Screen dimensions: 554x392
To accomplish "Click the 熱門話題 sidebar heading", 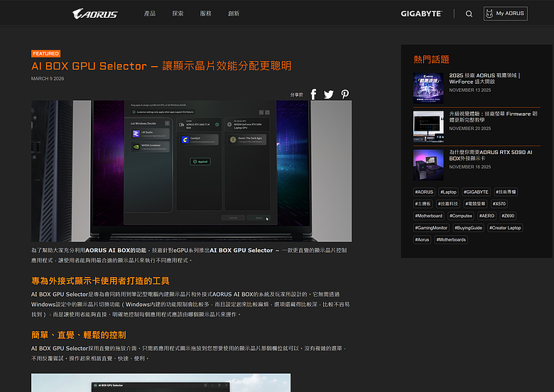I will click(x=431, y=60).
